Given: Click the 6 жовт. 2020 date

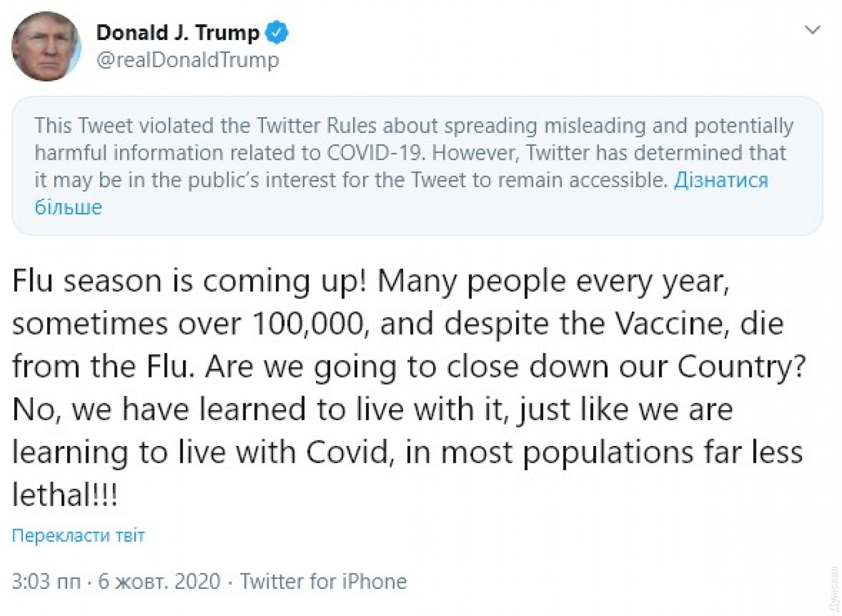Looking at the screenshot, I should coord(159,581).
